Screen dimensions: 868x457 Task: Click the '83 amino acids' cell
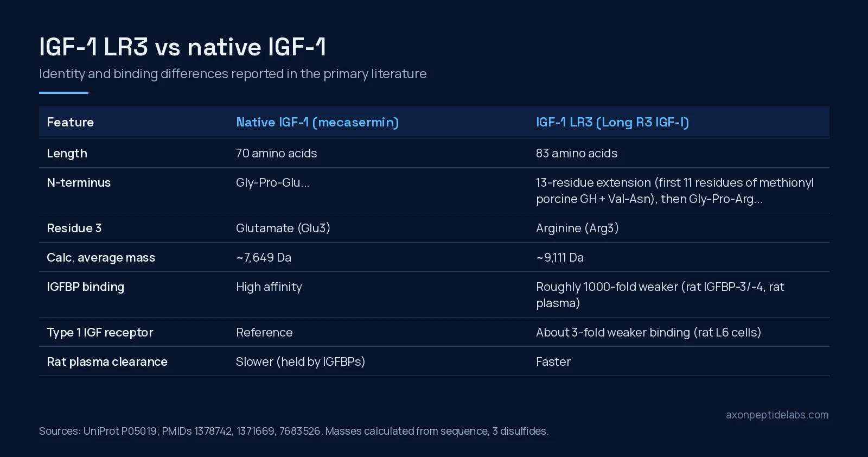click(577, 154)
